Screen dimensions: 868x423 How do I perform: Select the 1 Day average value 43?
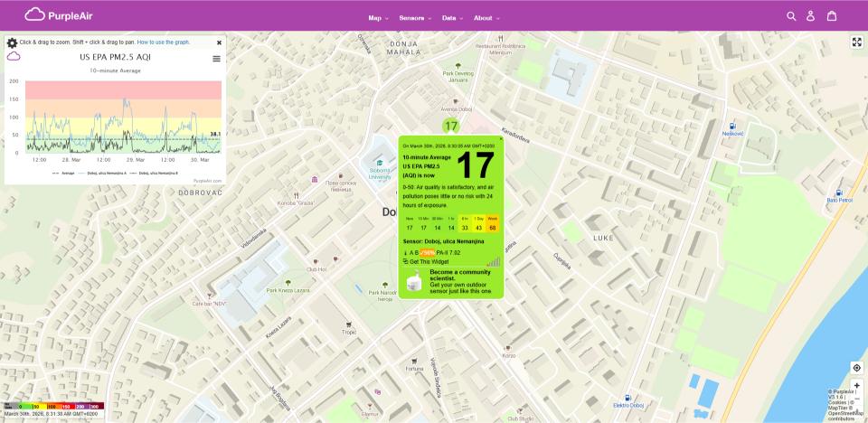[x=479, y=228]
